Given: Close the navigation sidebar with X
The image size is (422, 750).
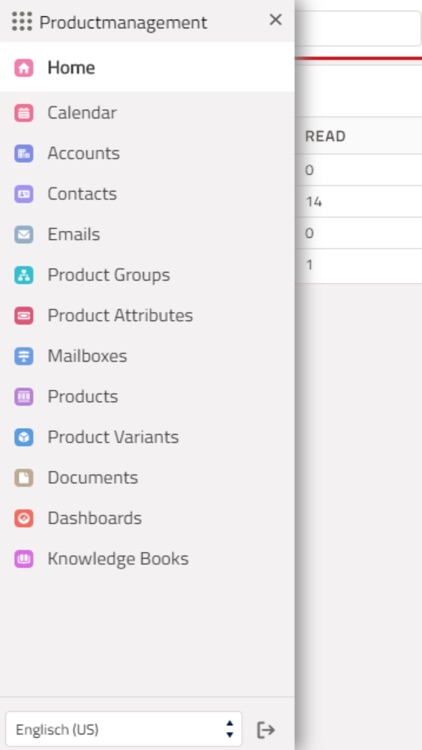Looking at the screenshot, I should tap(276, 20).
